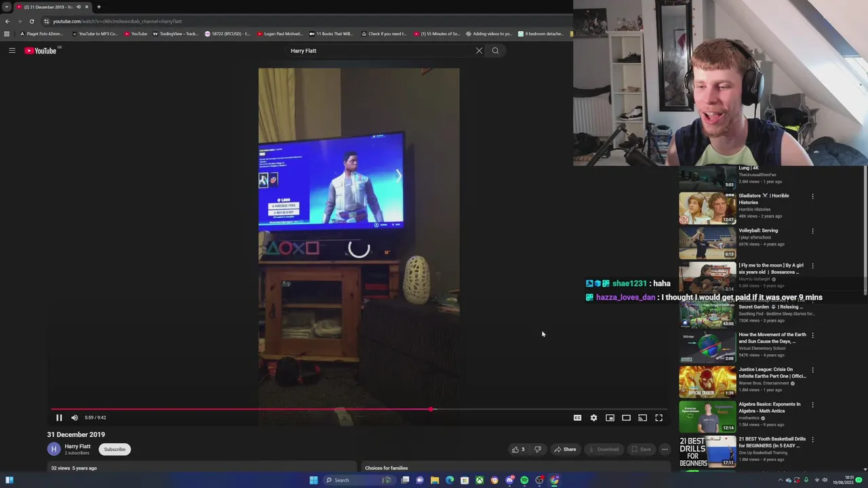
Task: Open the Harry Flatt channel name link
Action: click(x=77, y=447)
